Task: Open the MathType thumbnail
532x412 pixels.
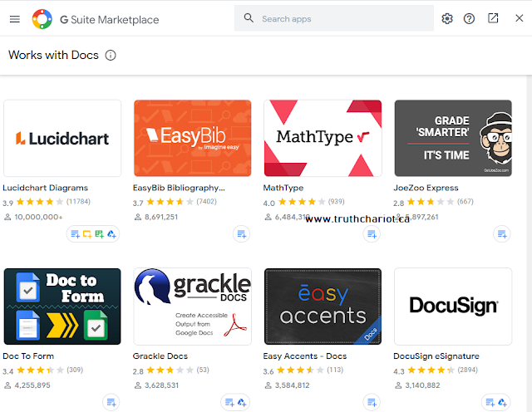Action: pyautogui.click(x=323, y=138)
